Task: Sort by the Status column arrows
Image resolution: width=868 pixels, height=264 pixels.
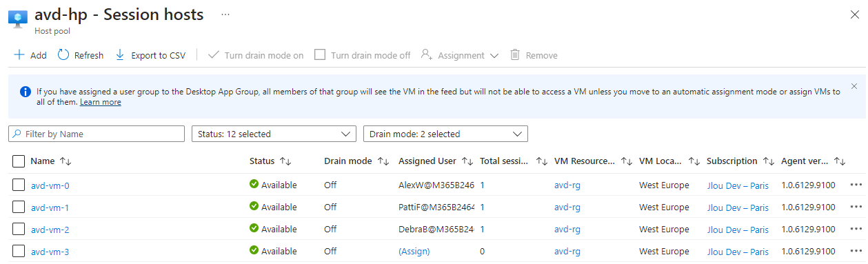Action: [x=285, y=161]
